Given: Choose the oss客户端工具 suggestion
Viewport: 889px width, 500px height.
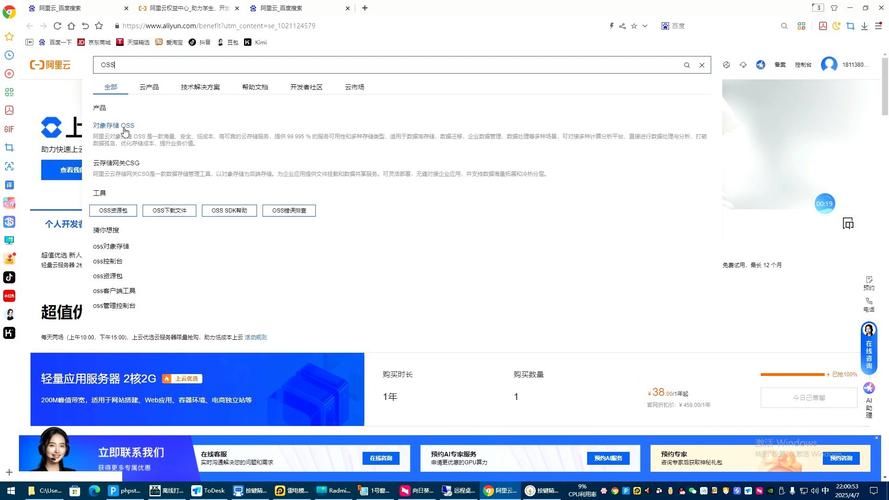Looking at the screenshot, I should click(x=114, y=291).
